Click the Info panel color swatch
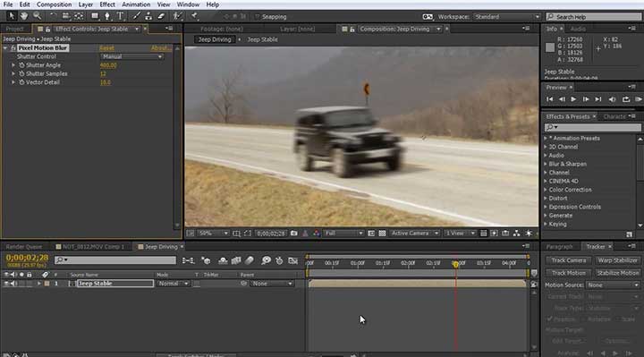This screenshot has height=357, width=644. click(550, 47)
